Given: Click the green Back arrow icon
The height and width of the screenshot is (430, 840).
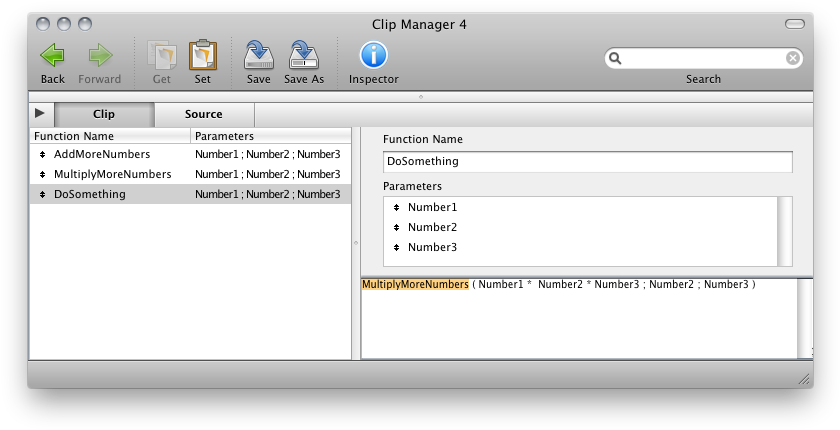Looking at the screenshot, I should point(53,56).
